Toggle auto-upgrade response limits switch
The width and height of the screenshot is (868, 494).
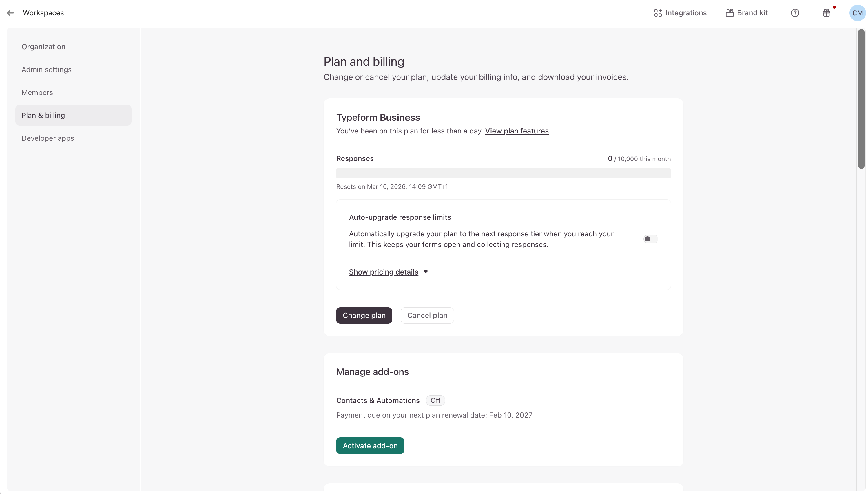click(650, 239)
